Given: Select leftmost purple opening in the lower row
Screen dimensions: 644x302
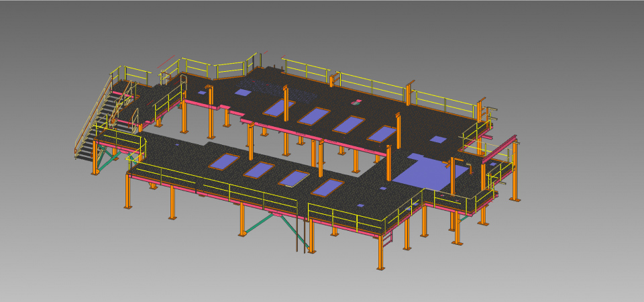Looking at the screenshot, I should (x=223, y=161).
